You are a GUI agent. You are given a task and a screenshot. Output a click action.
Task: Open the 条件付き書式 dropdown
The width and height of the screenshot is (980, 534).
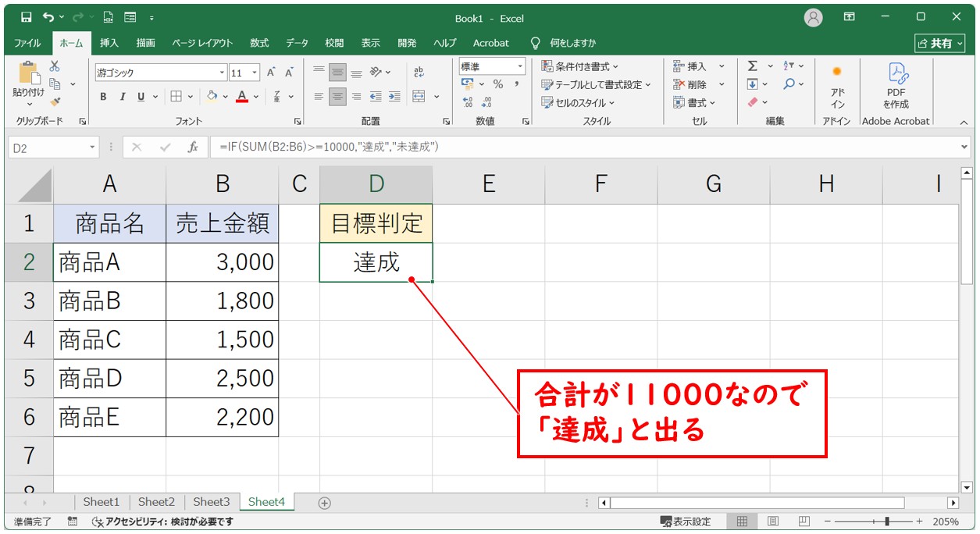click(580, 66)
